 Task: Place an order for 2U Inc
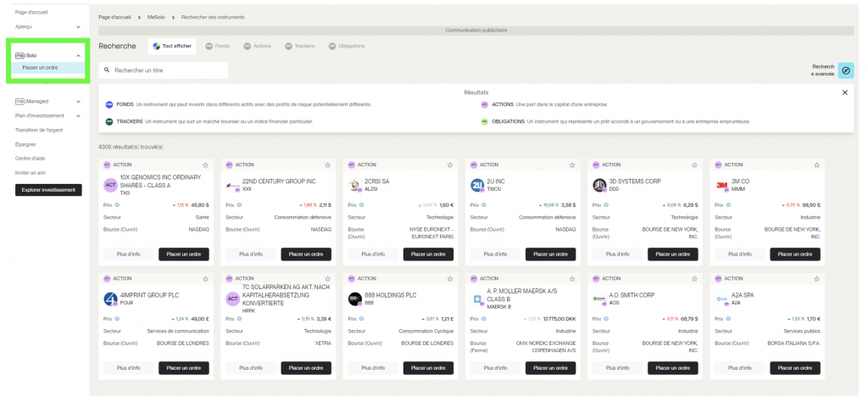[x=550, y=254]
